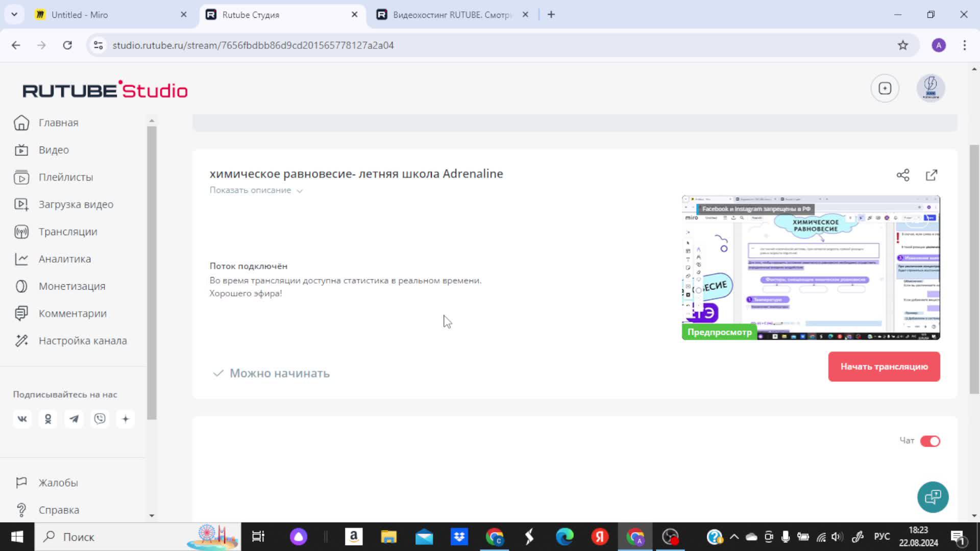Open the tab search dropdown arrow
This screenshot has height=551, width=980.
14,14
